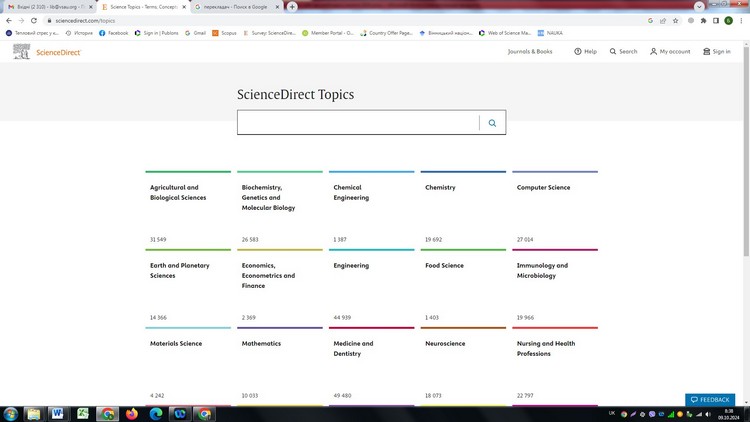Open Microsoft Word from the taskbar
The image size is (750, 422).
coord(57,414)
